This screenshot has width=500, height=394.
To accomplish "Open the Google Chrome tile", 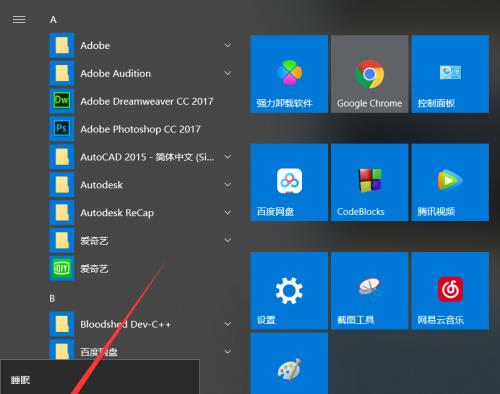I will pos(370,74).
